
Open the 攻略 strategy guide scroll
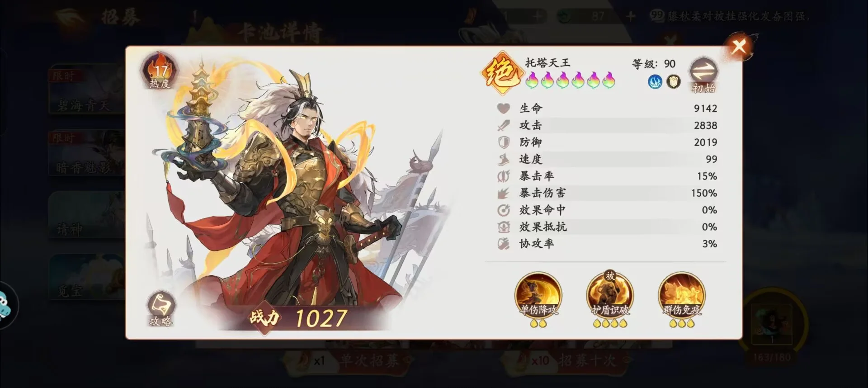tap(161, 309)
